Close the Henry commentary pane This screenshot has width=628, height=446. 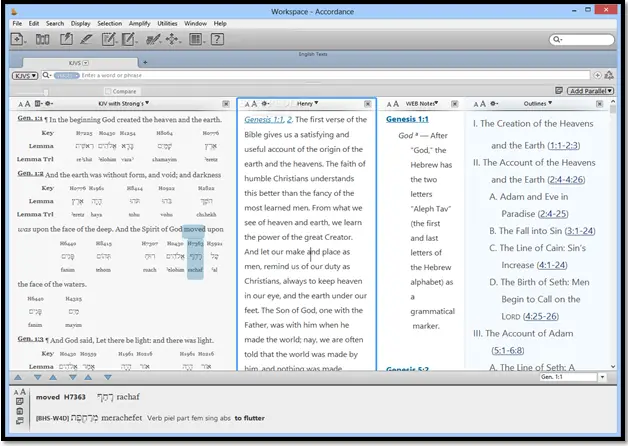coord(368,104)
